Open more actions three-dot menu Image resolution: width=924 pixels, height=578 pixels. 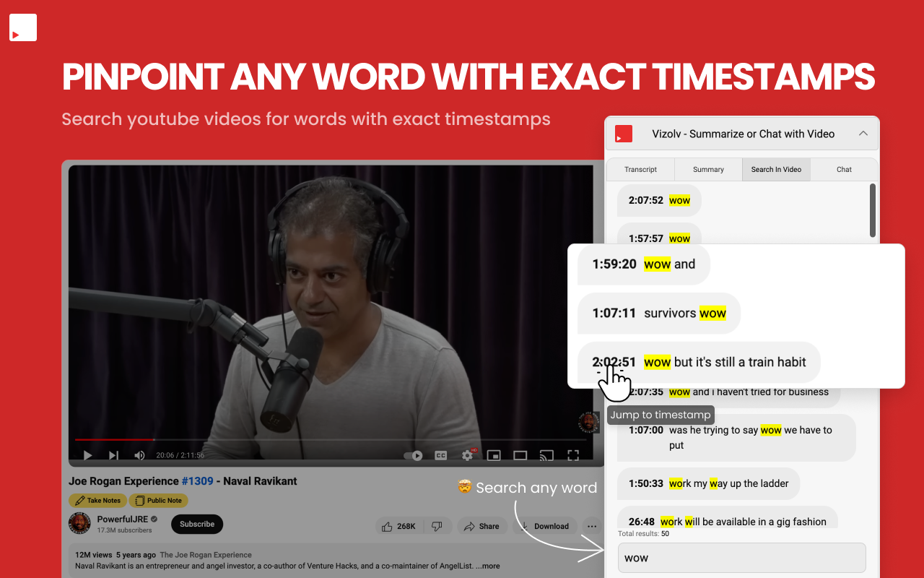pyautogui.click(x=592, y=526)
